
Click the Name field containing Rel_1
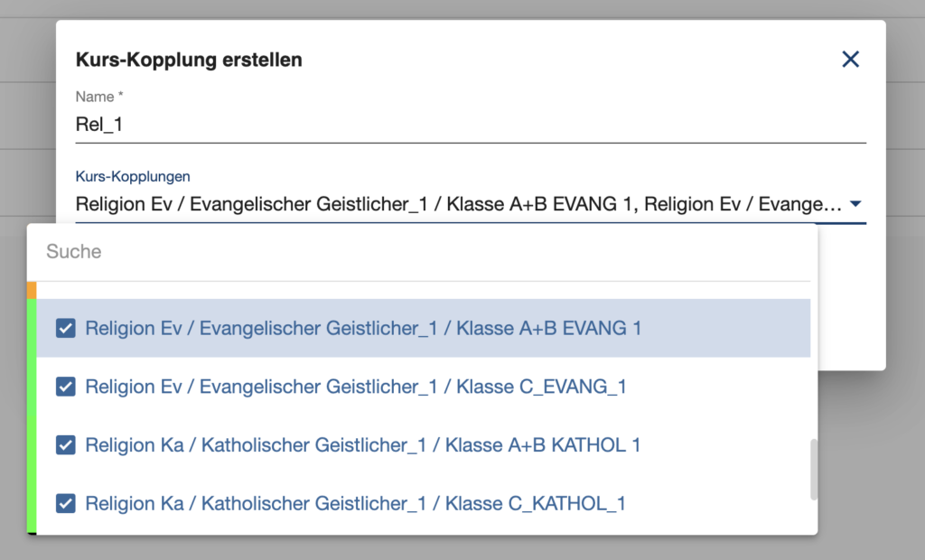pyautogui.click(x=470, y=125)
